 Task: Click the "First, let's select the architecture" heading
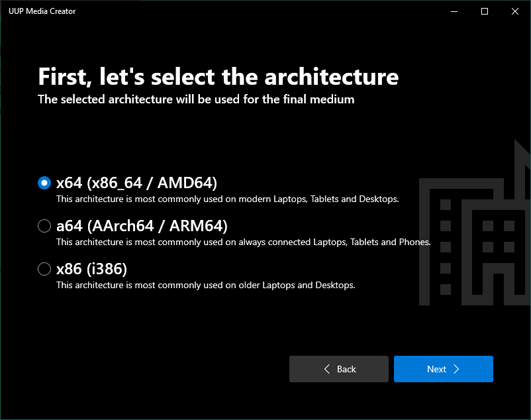(x=218, y=77)
